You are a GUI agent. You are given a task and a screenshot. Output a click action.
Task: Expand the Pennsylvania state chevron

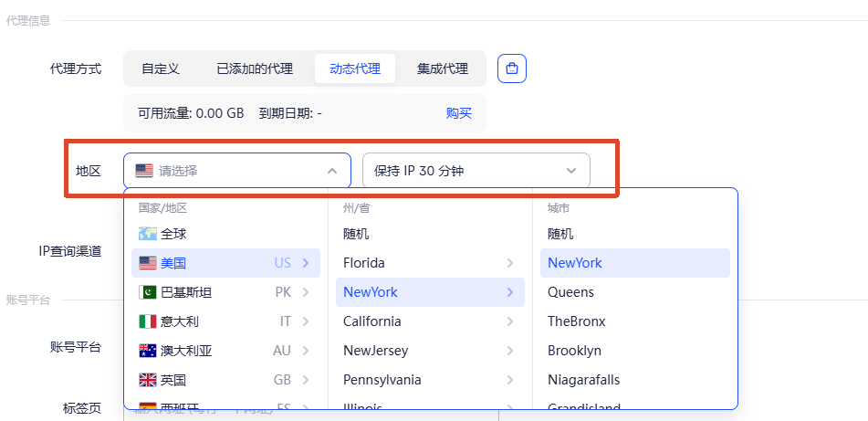point(510,380)
